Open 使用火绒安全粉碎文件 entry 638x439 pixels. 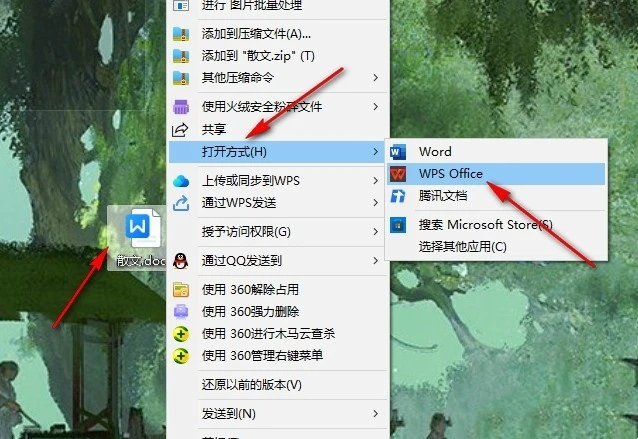[279, 107]
